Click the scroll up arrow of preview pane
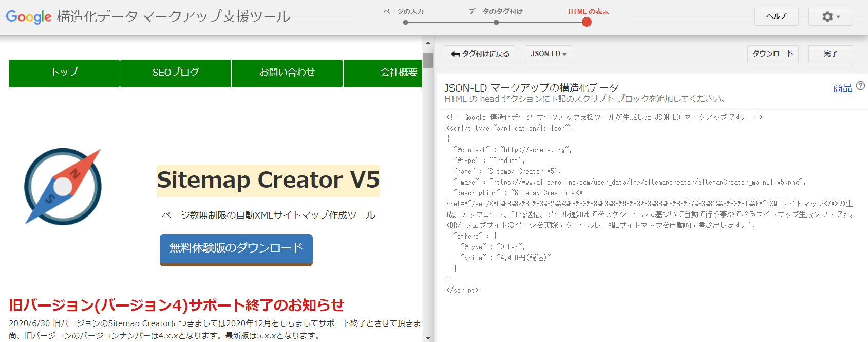The height and width of the screenshot is (342, 868). point(428,43)
